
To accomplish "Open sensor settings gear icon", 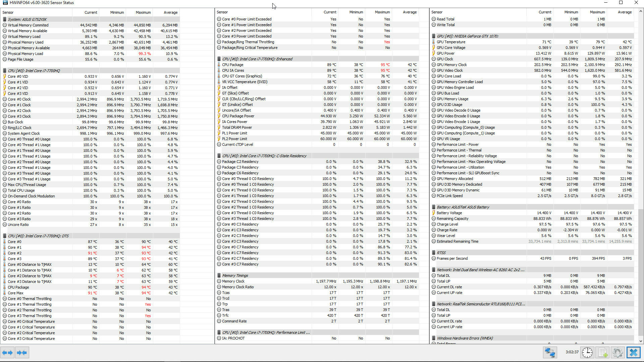I will click(x=618, y=353).
